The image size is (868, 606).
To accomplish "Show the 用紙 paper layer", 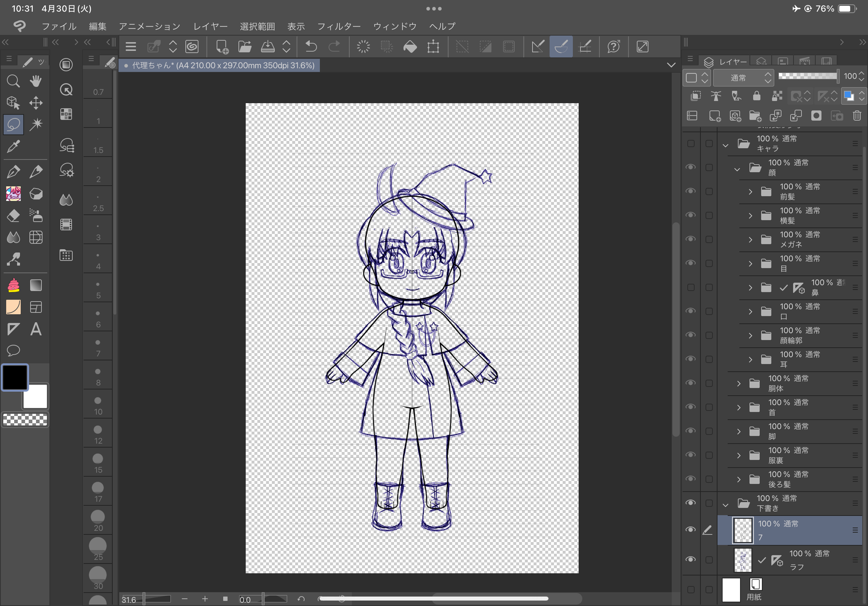I will click(691, 589).
